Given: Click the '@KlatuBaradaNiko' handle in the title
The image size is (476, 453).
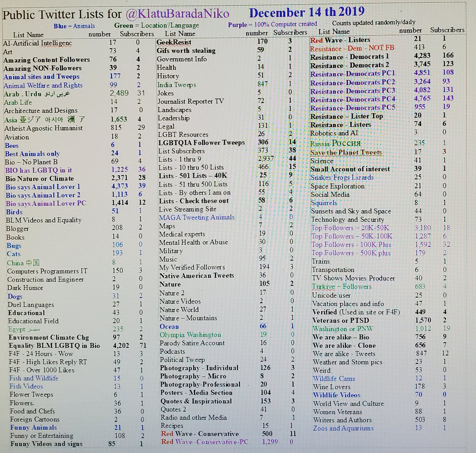Looking at the screenshot, I should [177, 14].
